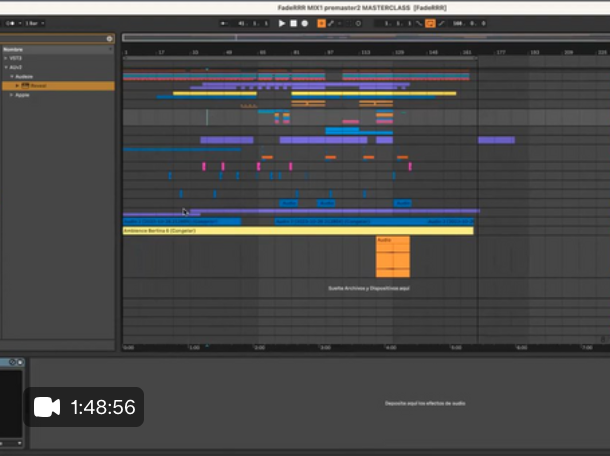This screenshot has width=610, height=456.
Task: Click the loop length field reading 588.0.0
Action: (469, 23)
